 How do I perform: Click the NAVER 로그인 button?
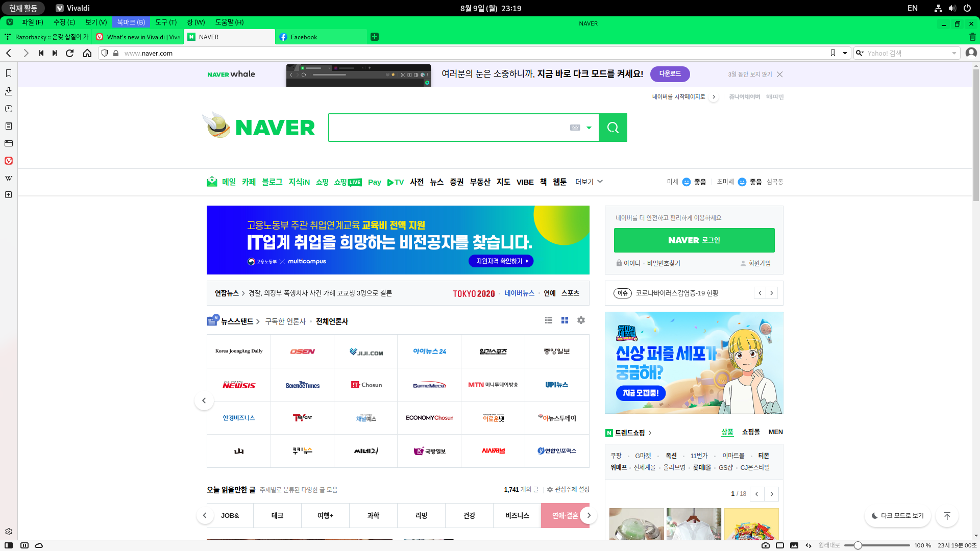coord(694,240)
